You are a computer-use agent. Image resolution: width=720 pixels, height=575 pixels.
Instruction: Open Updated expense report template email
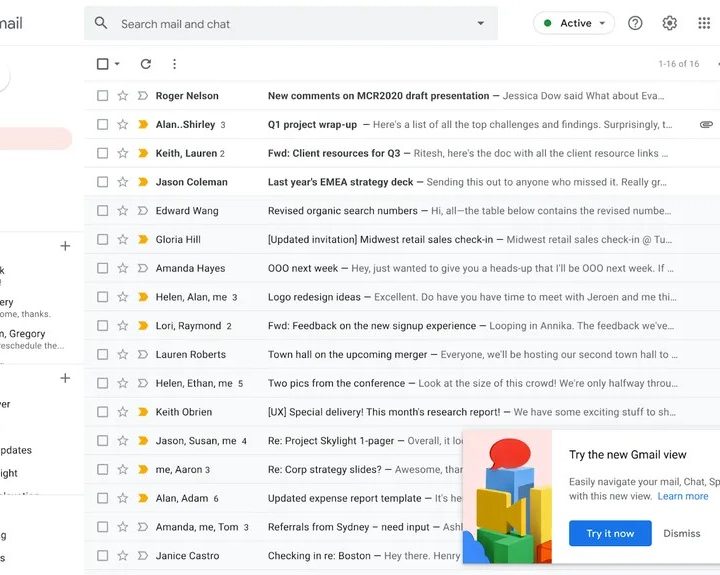[x=274, y=498]
